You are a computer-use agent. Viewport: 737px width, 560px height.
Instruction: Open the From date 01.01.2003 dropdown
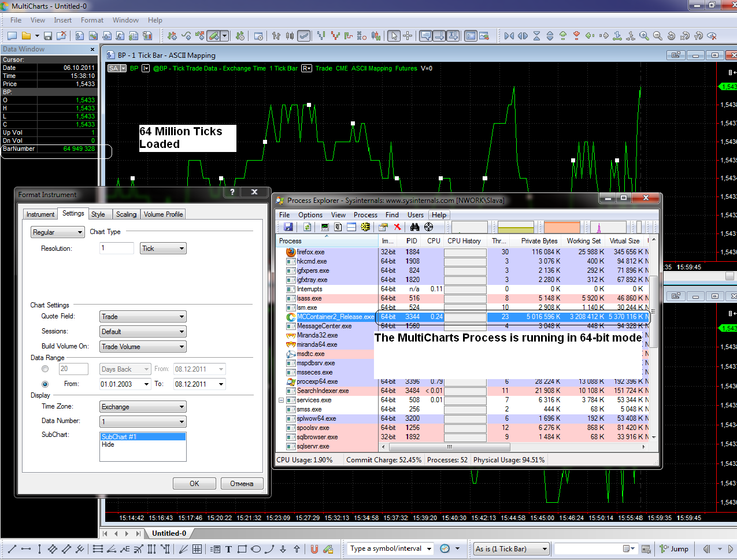pyautogui.click(x=146, y=384)
